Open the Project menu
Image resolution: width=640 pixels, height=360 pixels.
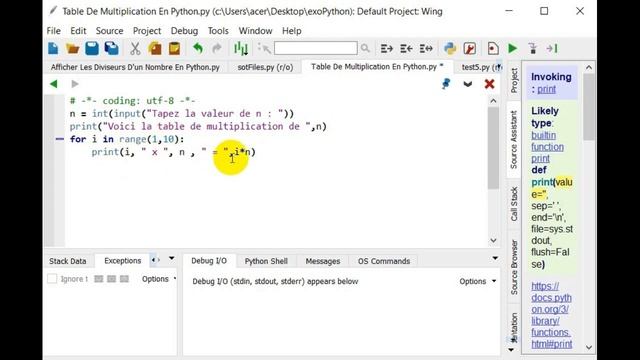[x=147, y=31]
